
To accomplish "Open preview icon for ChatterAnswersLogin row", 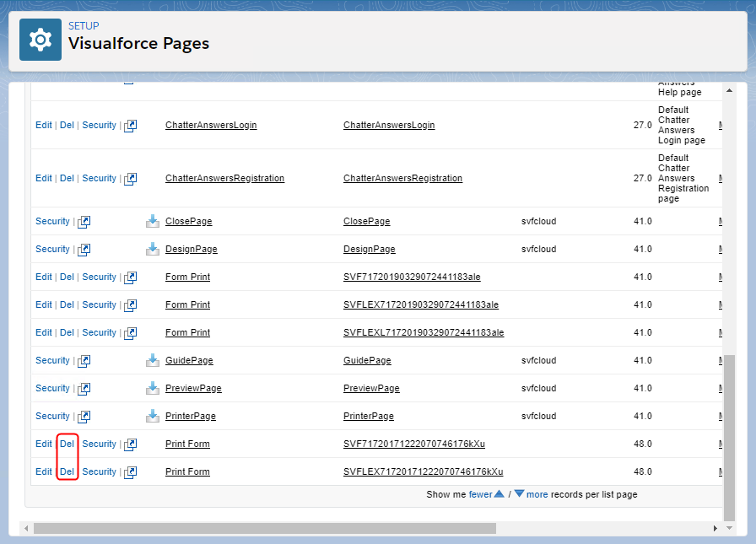I will 130,126.
